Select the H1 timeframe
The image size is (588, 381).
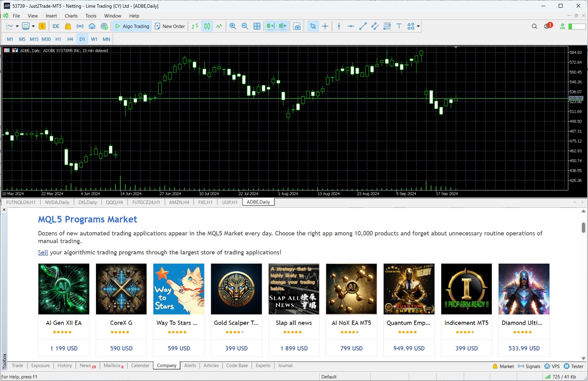coord(58,39)
